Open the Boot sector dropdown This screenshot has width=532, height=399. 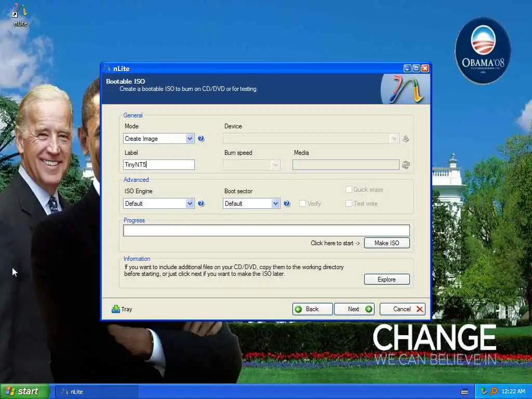[x=251, y=204]
